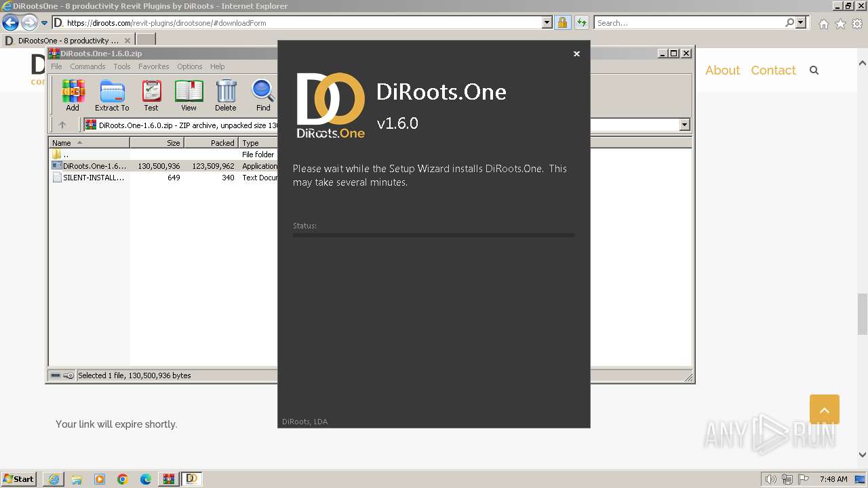Click the installer status progress bar
This screenshot has width=868, height=488.
point(434,235)
